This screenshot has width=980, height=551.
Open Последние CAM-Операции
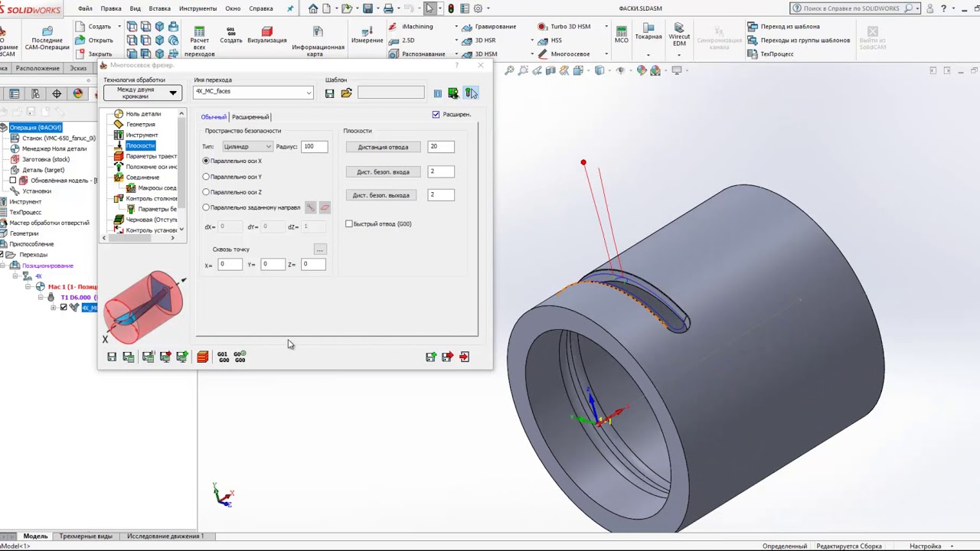click(x=47, y=38)
